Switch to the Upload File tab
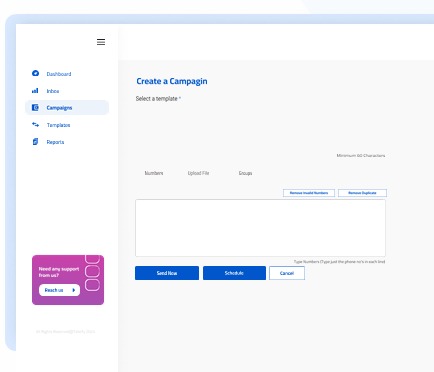The height and width of the screenshot is (372, 434). 198,173
